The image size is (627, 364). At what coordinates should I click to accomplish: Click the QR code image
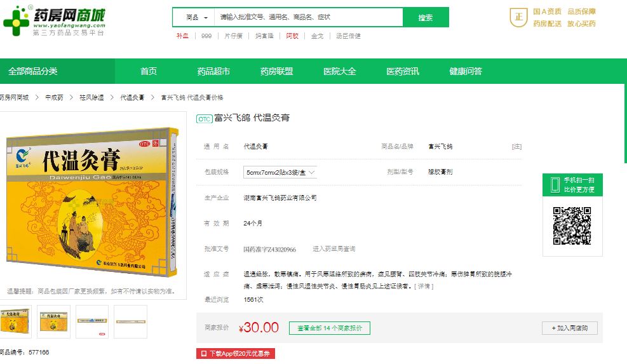click(572, 226)
